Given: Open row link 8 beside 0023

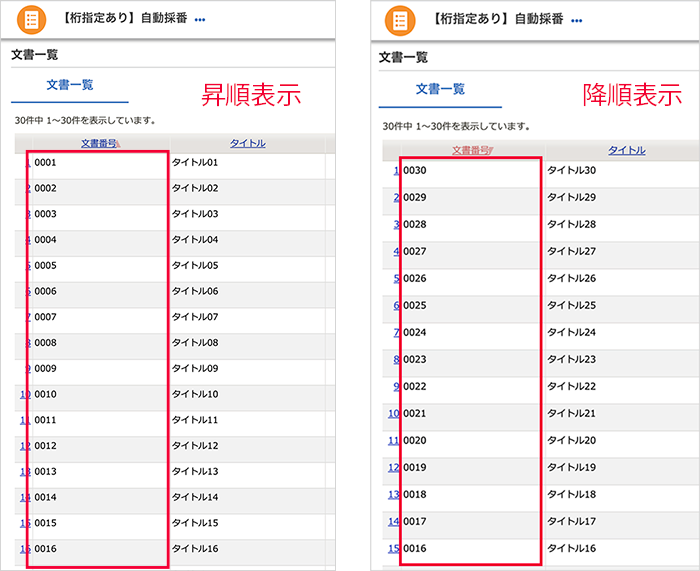Looking at the screenshot, I should pyautogui.click(x=396, y=359).
